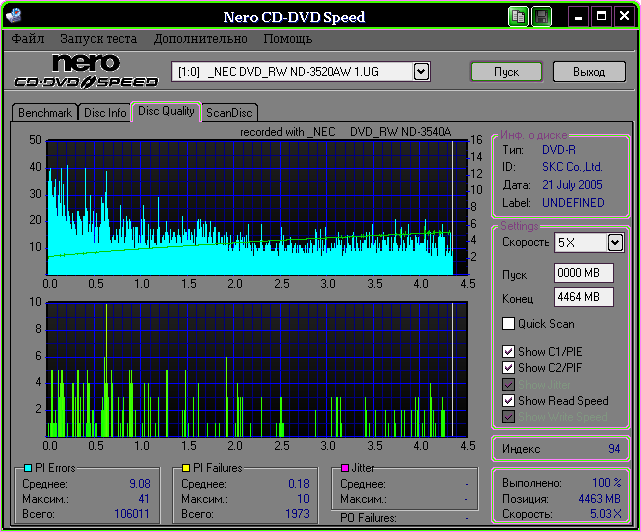Click the yellow PI Failures legend square
Image resolution: width=641 pixels, height=532 pixels.
pyautogui.click(x=186, y=468)
